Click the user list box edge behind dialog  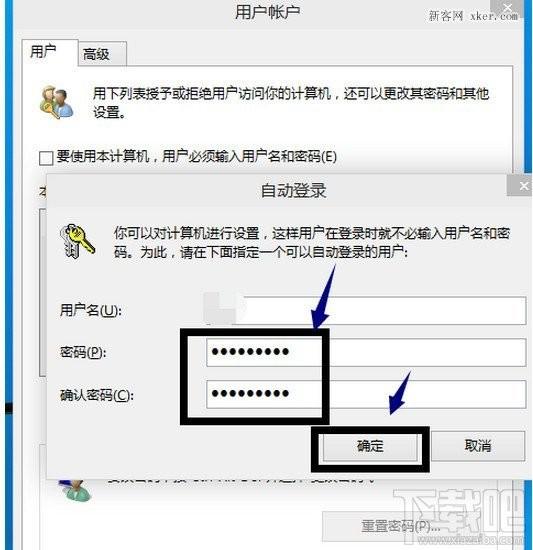[x=42, y=292]
